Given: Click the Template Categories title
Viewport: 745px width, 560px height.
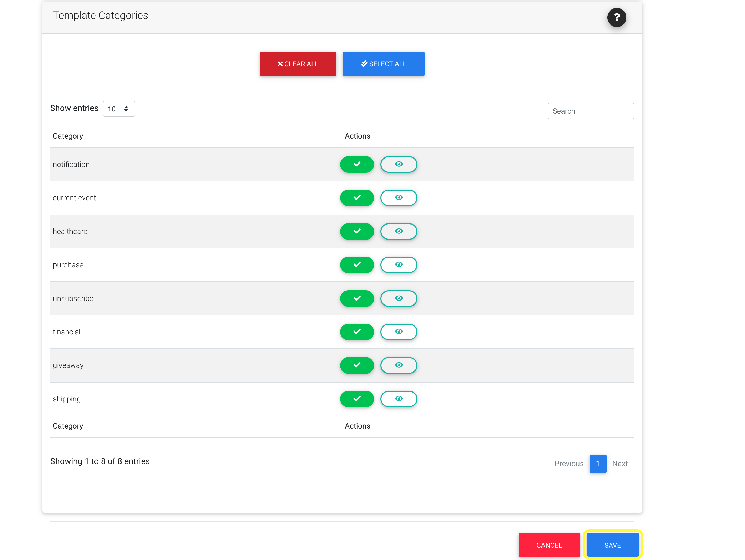Looking at the screenshot, I should point(100,16).
